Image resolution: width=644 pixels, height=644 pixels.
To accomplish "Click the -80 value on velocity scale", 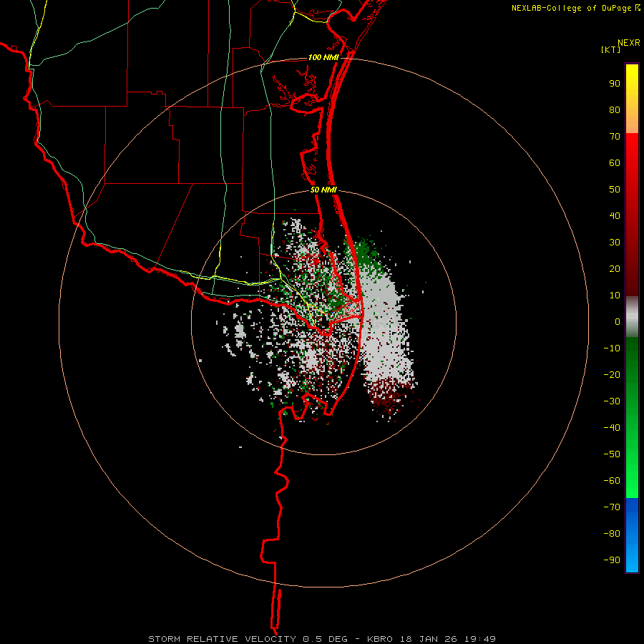I will click(612, 534).
